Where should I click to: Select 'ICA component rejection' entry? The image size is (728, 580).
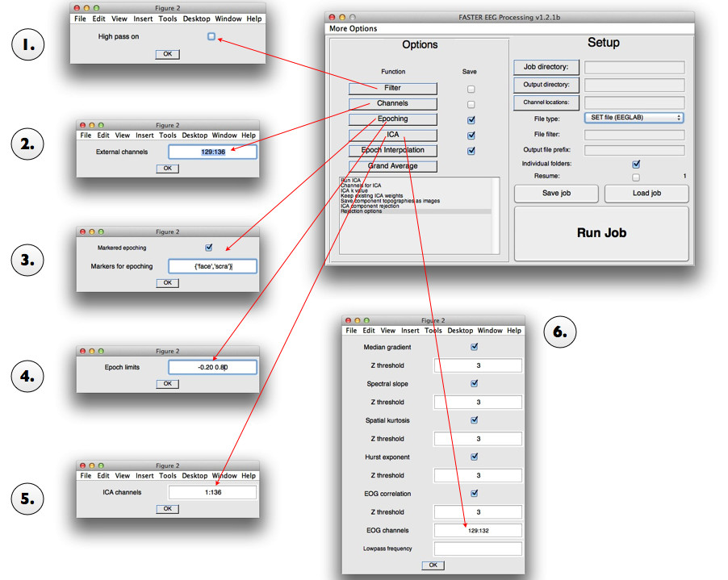point(416,206)
